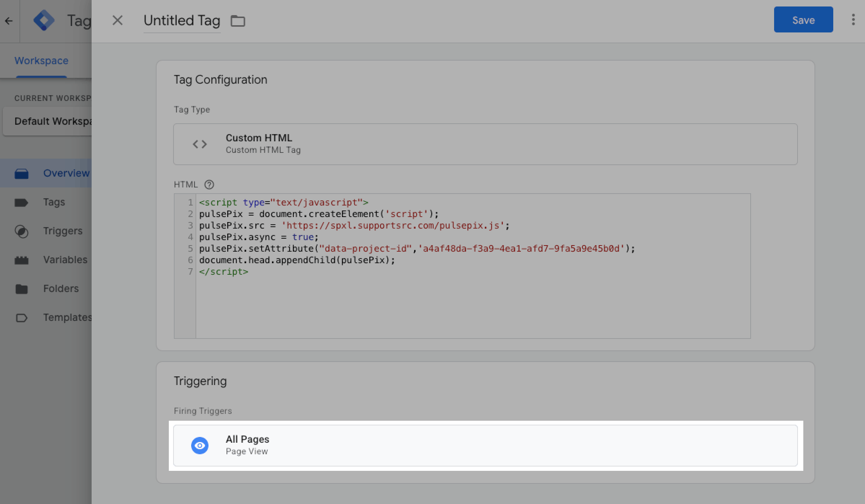The height and width of the screenshot is (504, 865).
Task: Open the three-dot more options menu
Action: pos(853,20)
